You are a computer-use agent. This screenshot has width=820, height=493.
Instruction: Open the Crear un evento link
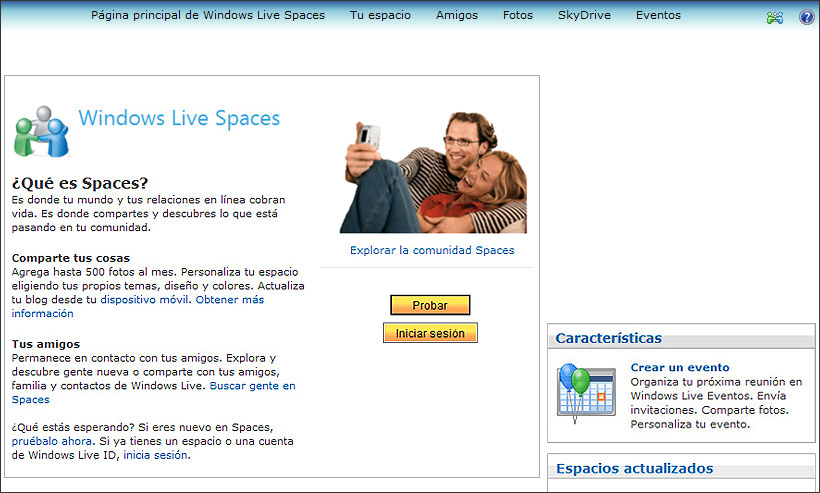tap(679, 368)
